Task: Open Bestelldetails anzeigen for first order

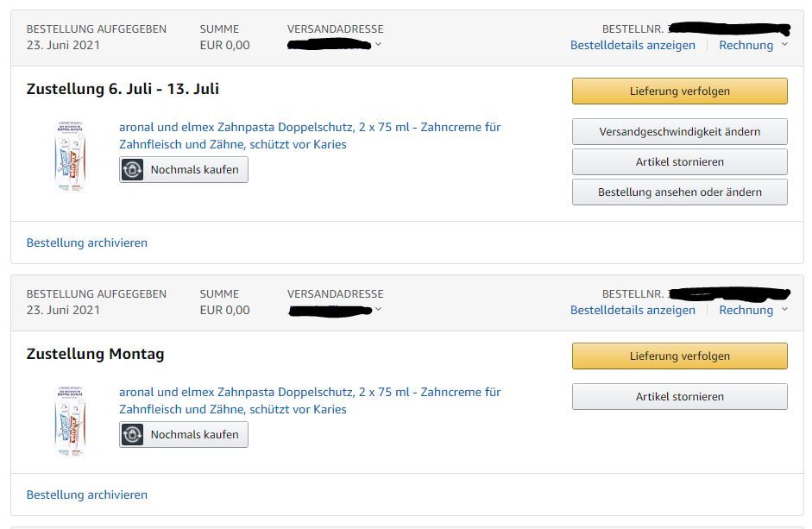Action: pos(633,45)
